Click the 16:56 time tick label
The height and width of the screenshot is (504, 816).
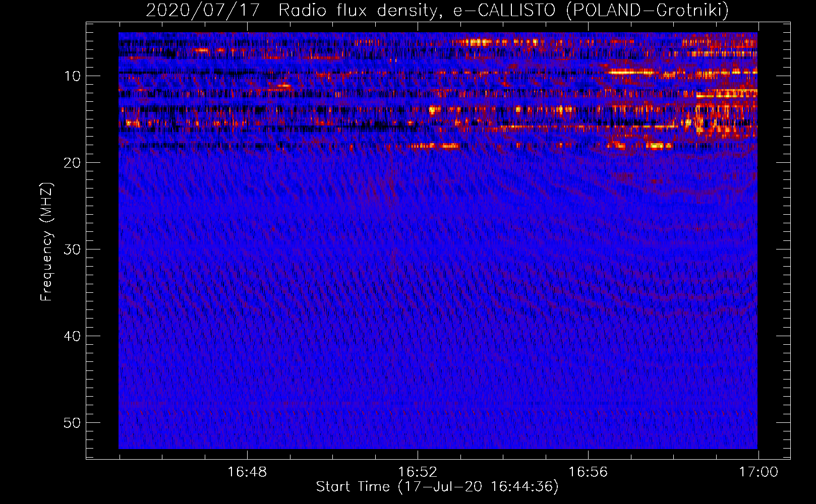(x=588, y=472)
